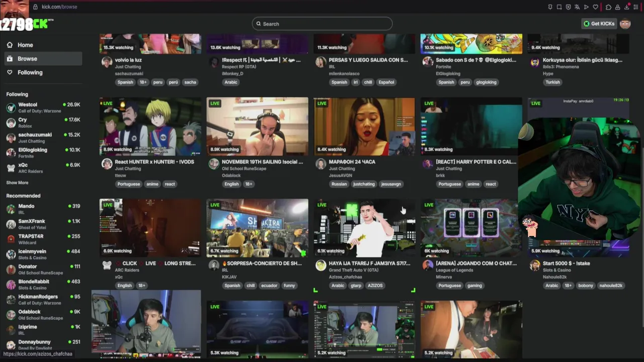This screenshot has height=362, width=644.
Task: Click the Get KICKs button
Action: (x=599, y=24)
